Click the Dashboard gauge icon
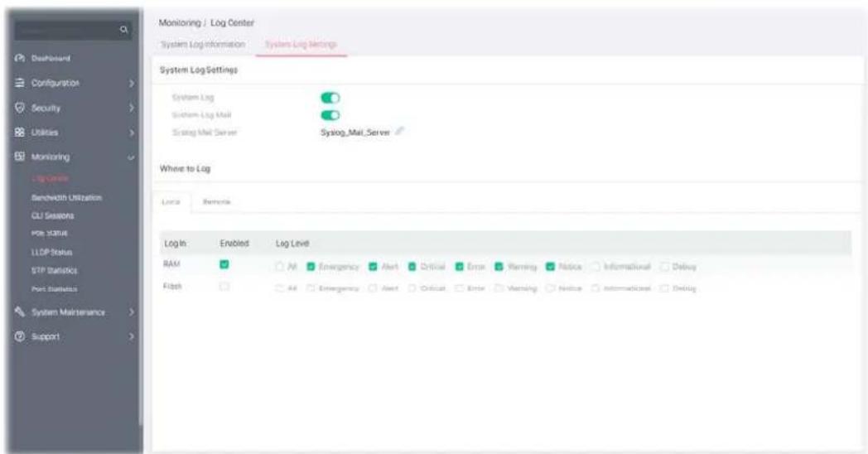 [x=20, y=58]
